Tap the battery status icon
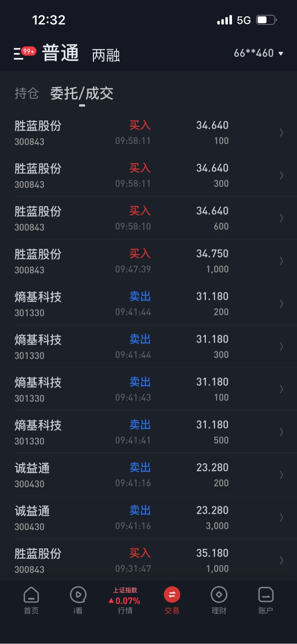The image size is (297, 644). pos(266,20)
